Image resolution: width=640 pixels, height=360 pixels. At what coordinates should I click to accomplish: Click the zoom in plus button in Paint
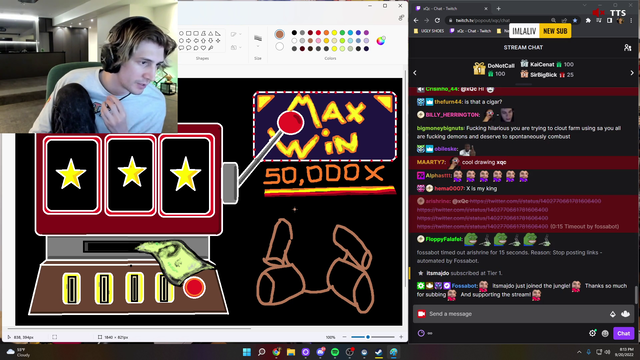[x=401, y=337]
